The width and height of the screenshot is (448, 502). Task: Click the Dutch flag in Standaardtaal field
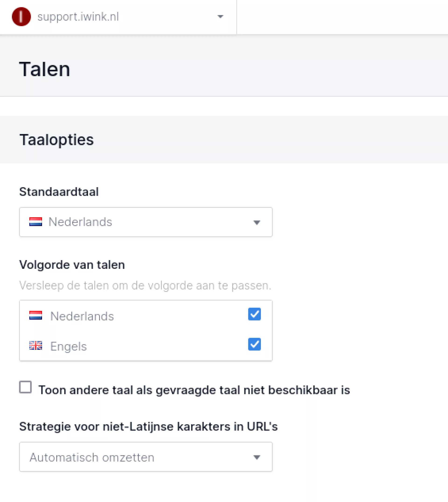point(36,221)
